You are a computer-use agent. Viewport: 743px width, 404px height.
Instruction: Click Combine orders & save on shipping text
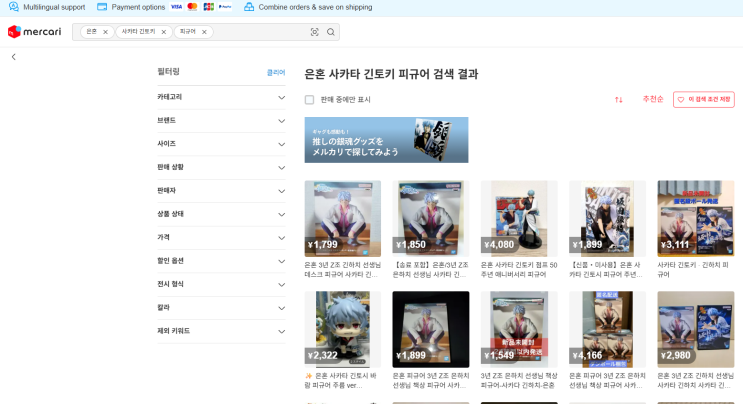click(315, 7)
